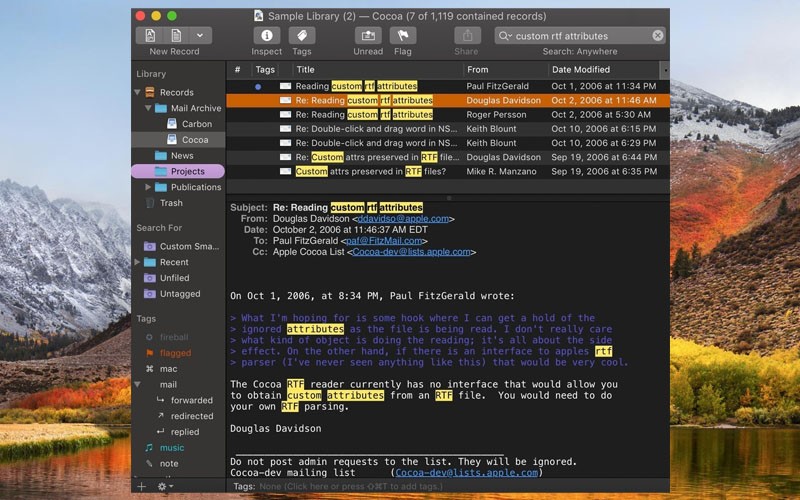Screen dimensions: 800x500
Task: Toggle unread dot on Paul FitzGerald's message
Action: coord(258,87)
